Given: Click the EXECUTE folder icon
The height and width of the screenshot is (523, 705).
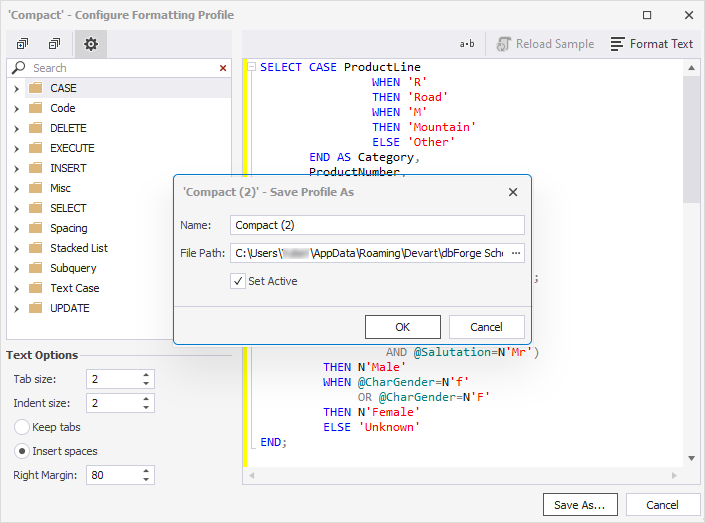Looking at the screenshot, I should 36,148.
